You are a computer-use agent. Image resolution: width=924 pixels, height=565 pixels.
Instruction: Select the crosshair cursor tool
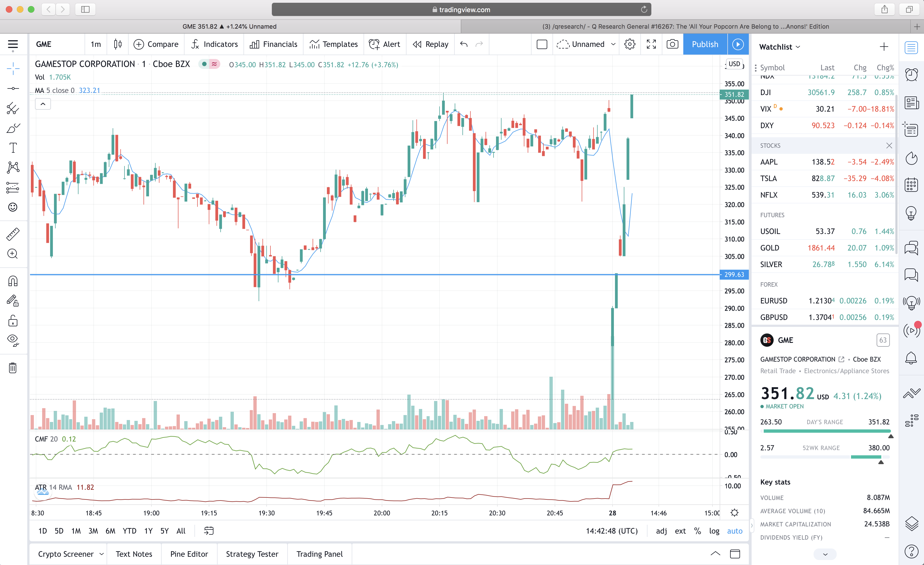13,69
